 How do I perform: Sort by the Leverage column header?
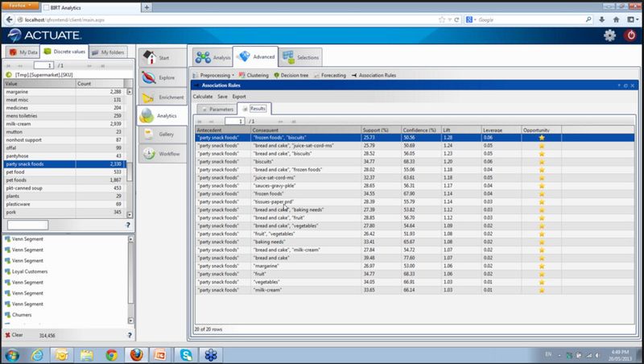(x=501, y=130)
